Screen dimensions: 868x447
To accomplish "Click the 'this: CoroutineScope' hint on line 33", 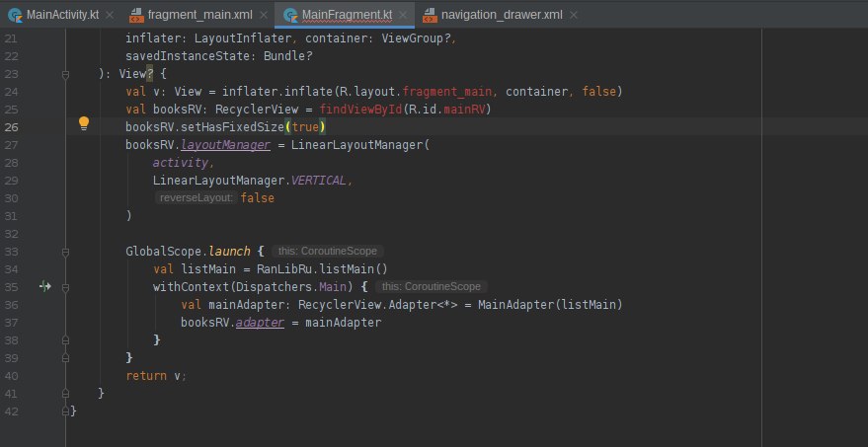I will 328,252.
